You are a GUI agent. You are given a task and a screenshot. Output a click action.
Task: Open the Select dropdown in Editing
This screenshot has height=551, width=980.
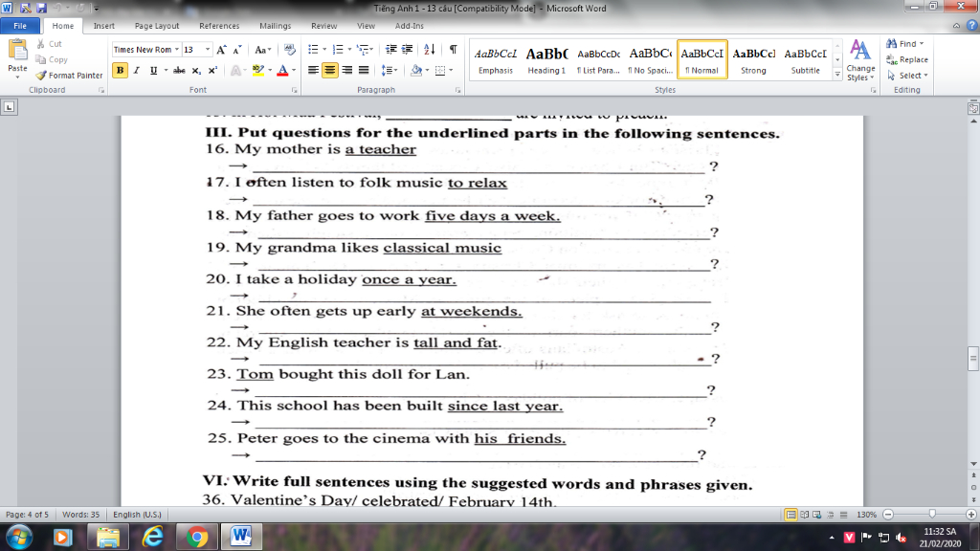(x=908, y=76)
